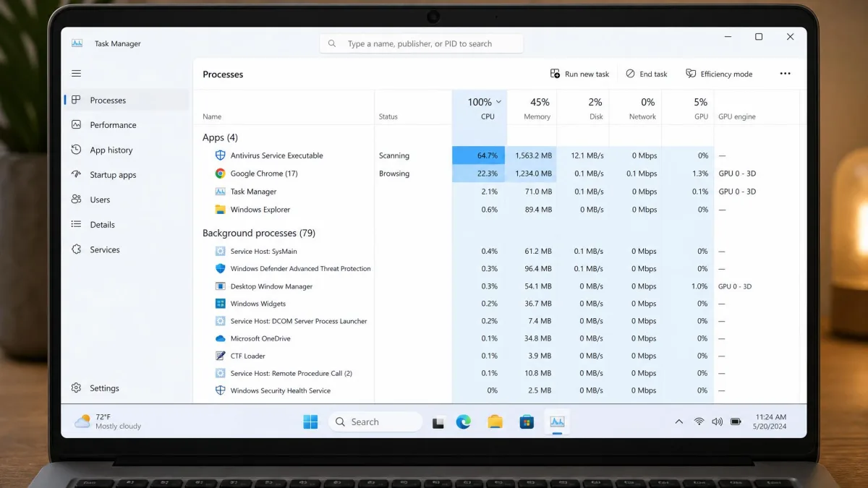
Task: Open the three-dot more options menu
Action: click(x=785, y=74)
